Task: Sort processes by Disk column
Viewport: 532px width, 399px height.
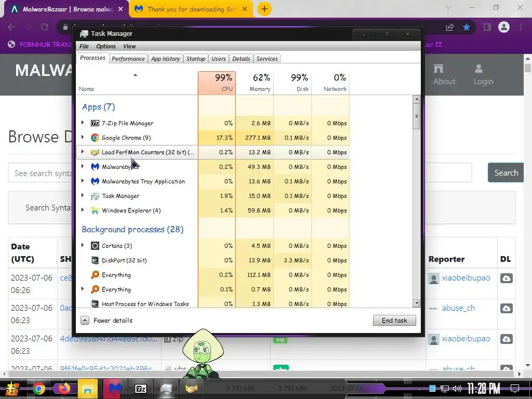Action: [293, 83]
